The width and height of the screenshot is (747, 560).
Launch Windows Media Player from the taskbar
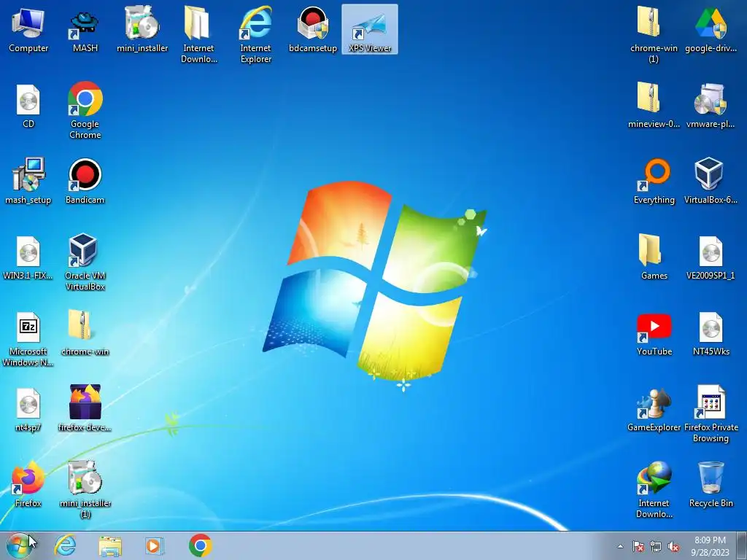coord(154,545)
